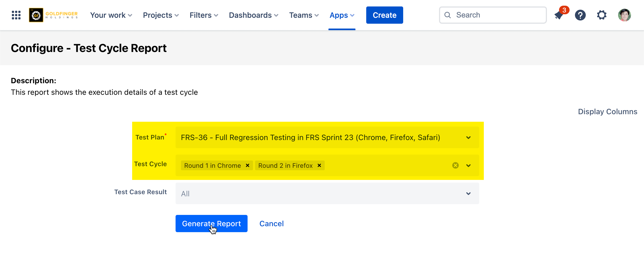644x265 pixels.
Task: Click the Generate Report button
Action: pos(211,224)
